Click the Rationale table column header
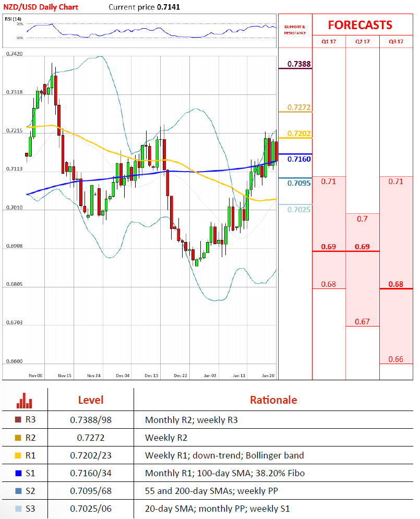The width and height of the screenshot is (420, 519). (273, 400)
